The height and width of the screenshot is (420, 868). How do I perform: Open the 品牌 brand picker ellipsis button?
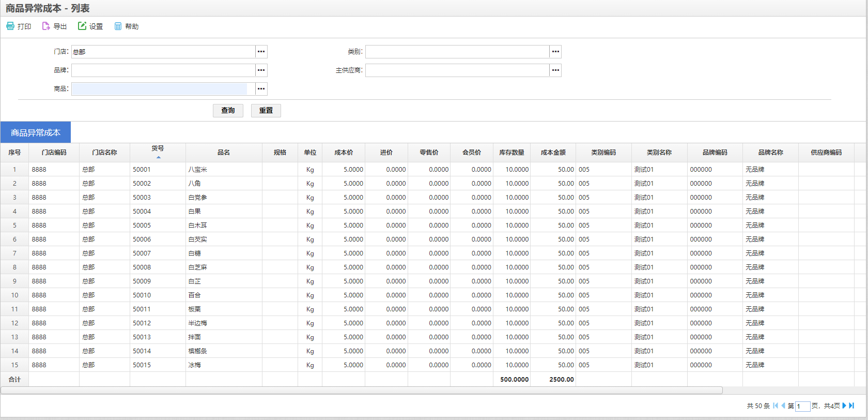pyautogui.click(x=261, y=70)
